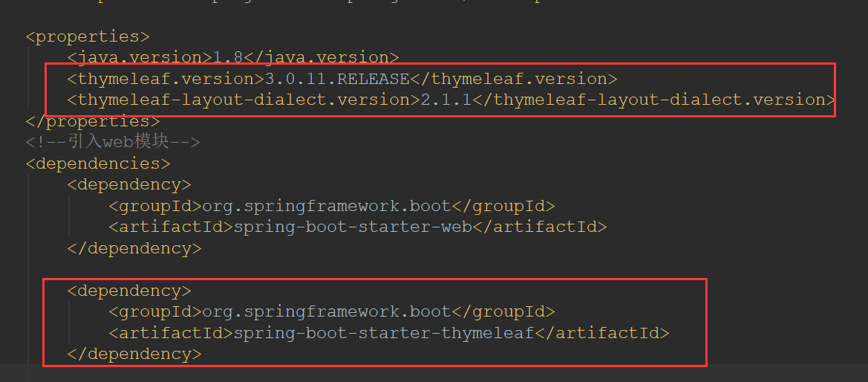Click the artifact name spring-boot-starter-web
Viewport: 868px width, 382px height.
(353, 227)
